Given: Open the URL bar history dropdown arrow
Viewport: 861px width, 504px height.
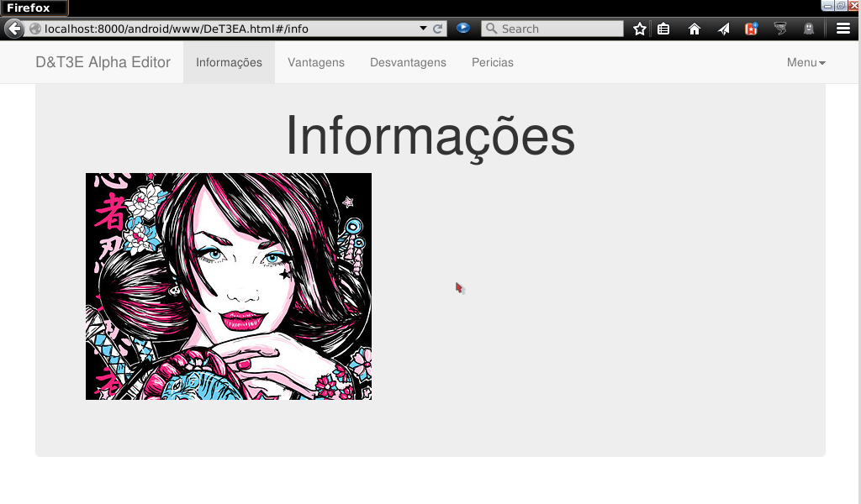Looking at the screenshot, I should click(423, 29).
